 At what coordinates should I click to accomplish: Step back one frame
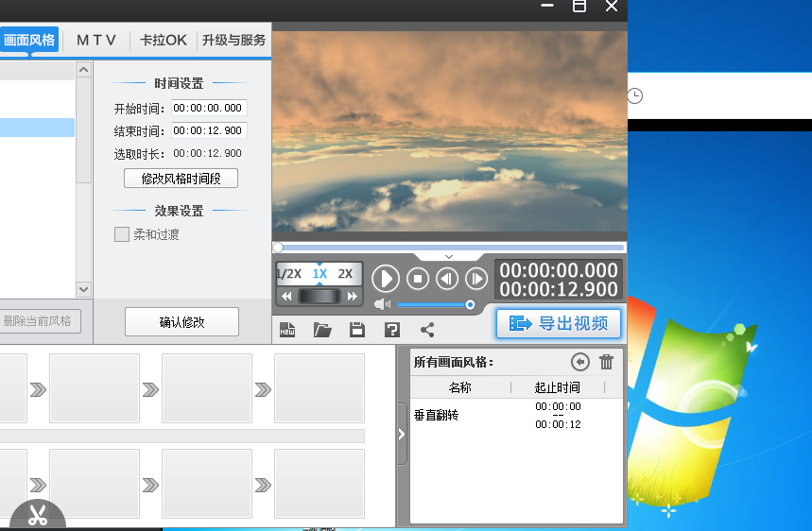(x=447, y=279)
